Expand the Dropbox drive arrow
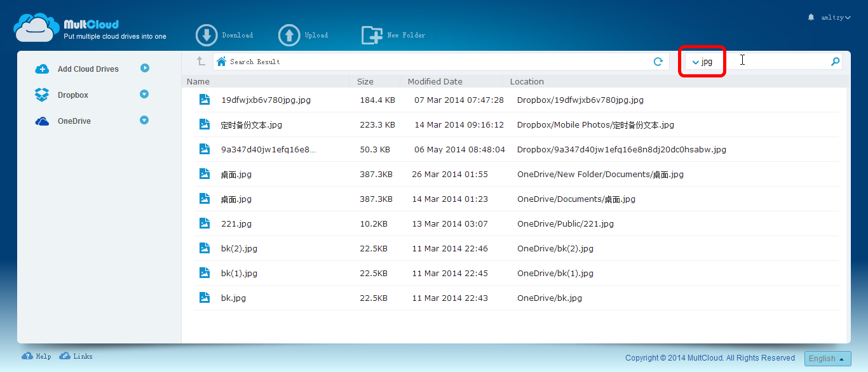 (144, 95)
